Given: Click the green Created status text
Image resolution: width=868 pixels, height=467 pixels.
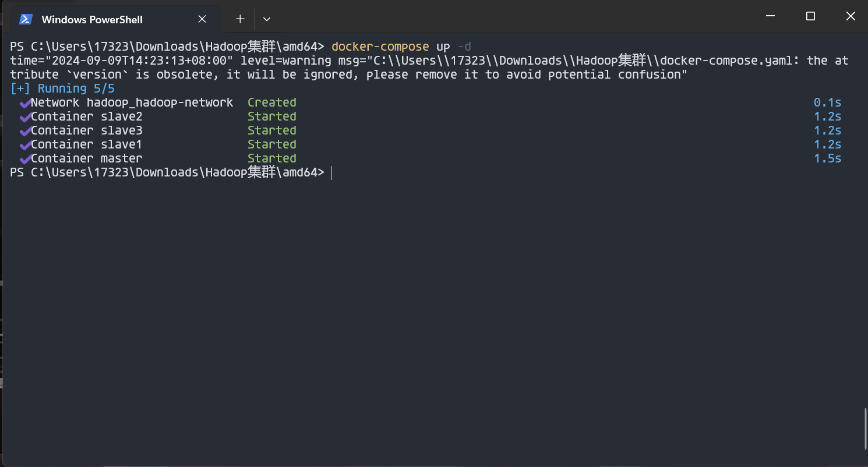Looking at the screenshot, I should [x=271, y=102].
